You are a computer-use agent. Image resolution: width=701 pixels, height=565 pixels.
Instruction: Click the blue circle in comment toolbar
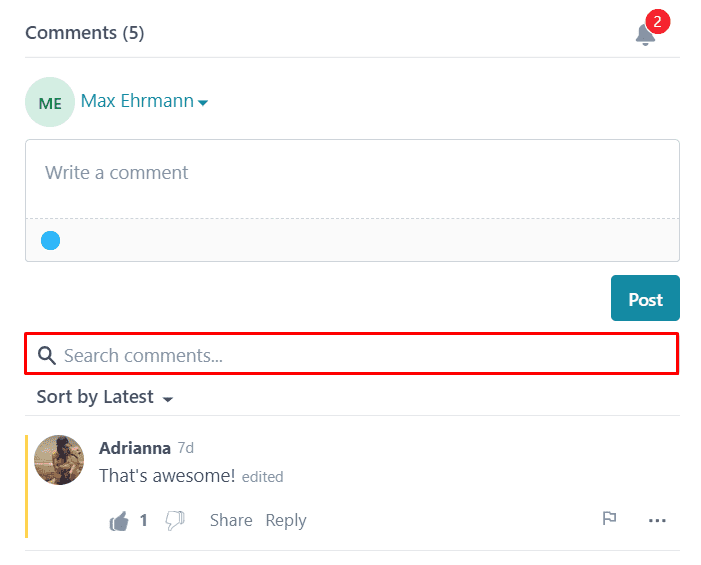pos(50,240)
